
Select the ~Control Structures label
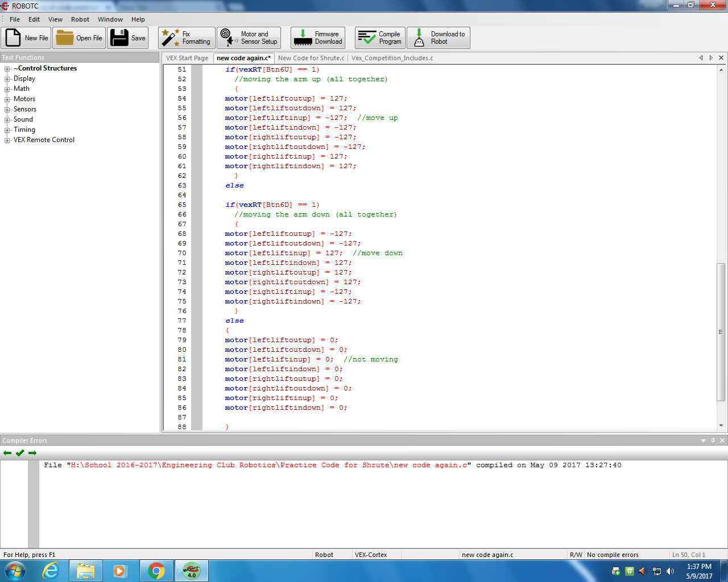tap(45, 68)
